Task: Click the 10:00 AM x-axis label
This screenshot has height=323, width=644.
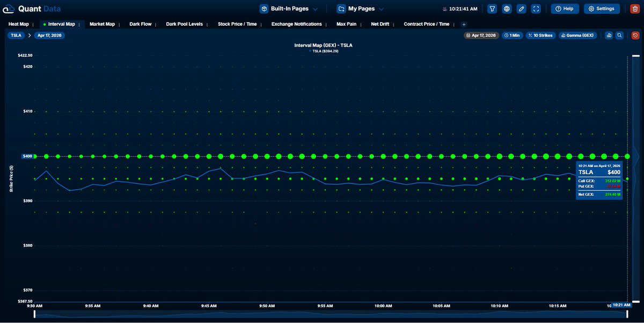Action: pyautogui.click(x=383, y=306)
